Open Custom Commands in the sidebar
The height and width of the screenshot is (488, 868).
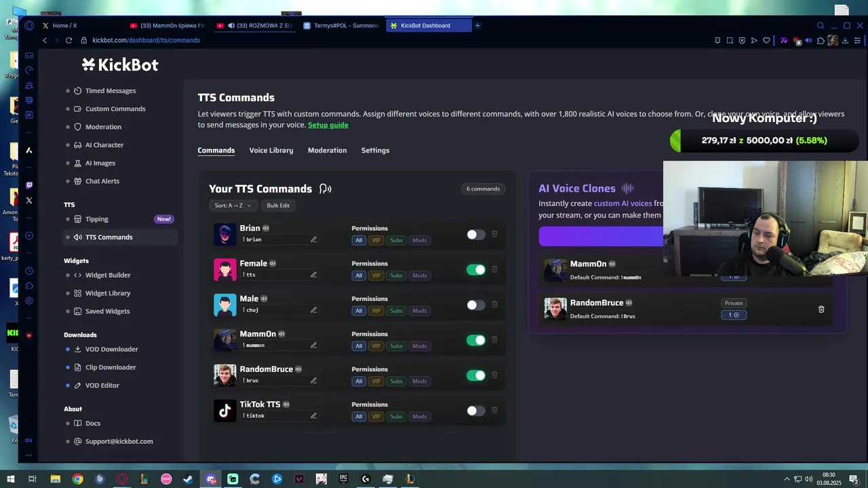[x=115, y=109]
